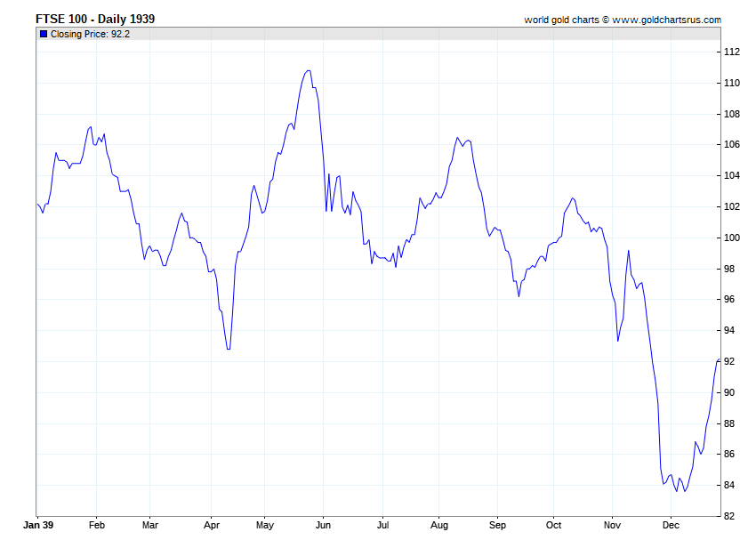Click the 'May' x-axis label

pyautogui.click(x=265, y=525)
